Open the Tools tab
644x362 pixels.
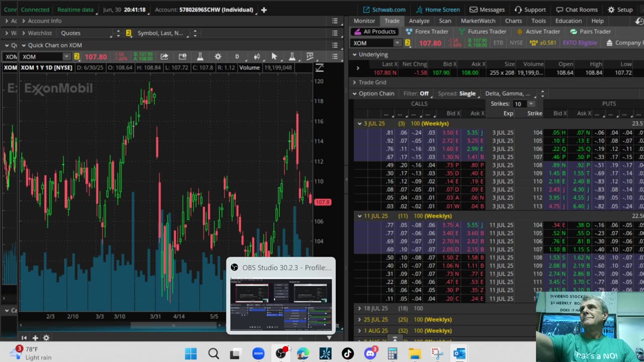[539, 21]
